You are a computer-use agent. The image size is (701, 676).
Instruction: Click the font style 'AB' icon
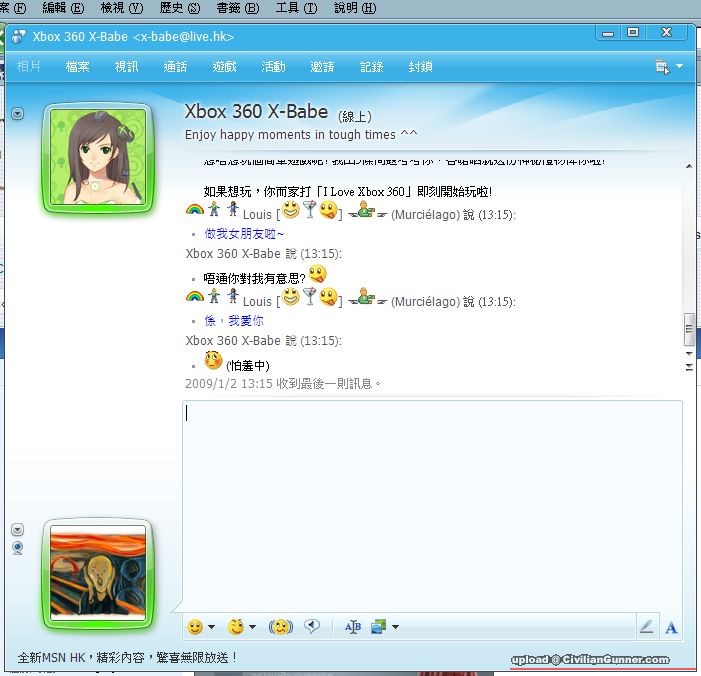coord(352,627)
